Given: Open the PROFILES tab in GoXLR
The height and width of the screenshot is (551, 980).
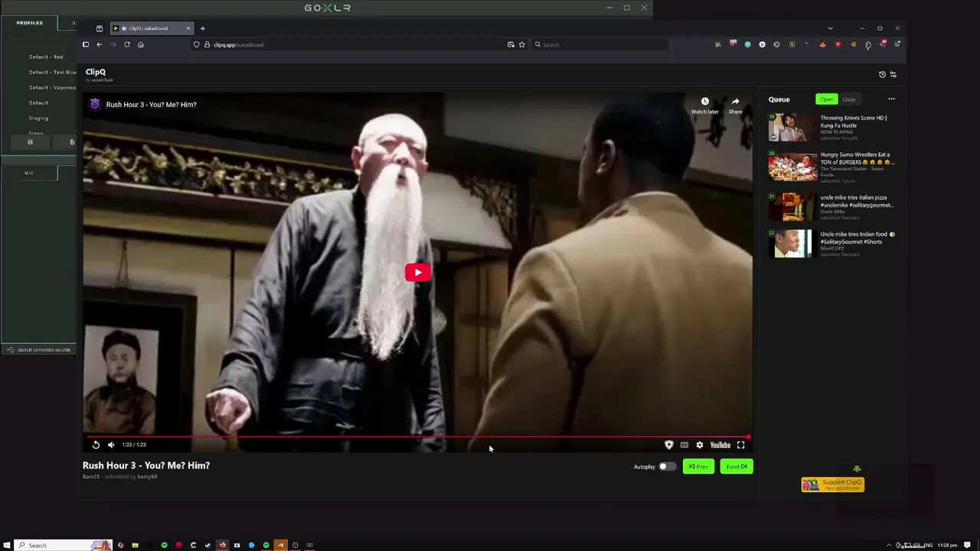Looking at the screenshot, I should [x=30, y=23].
